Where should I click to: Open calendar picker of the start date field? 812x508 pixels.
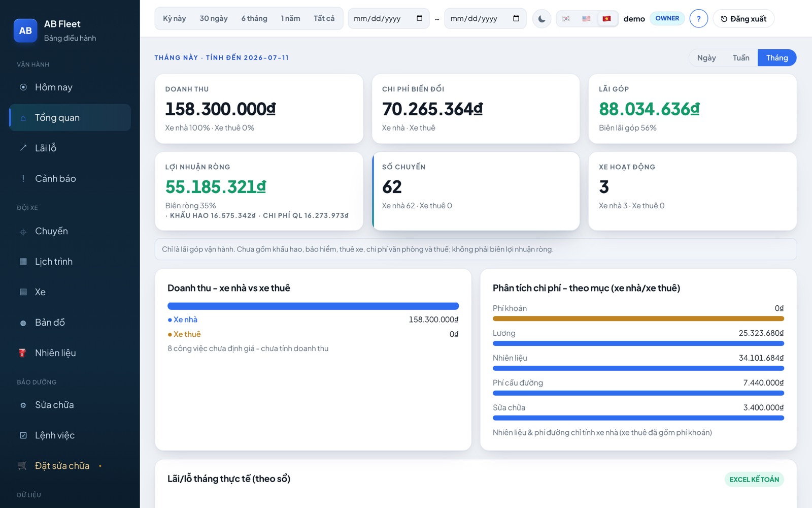click(x=419, y=18)
